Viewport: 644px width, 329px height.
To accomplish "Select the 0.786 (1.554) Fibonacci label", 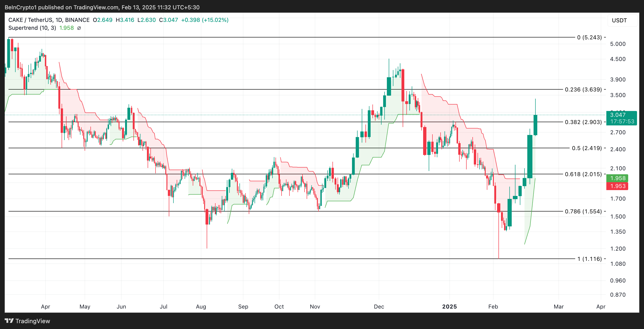I will coord(583,211).
